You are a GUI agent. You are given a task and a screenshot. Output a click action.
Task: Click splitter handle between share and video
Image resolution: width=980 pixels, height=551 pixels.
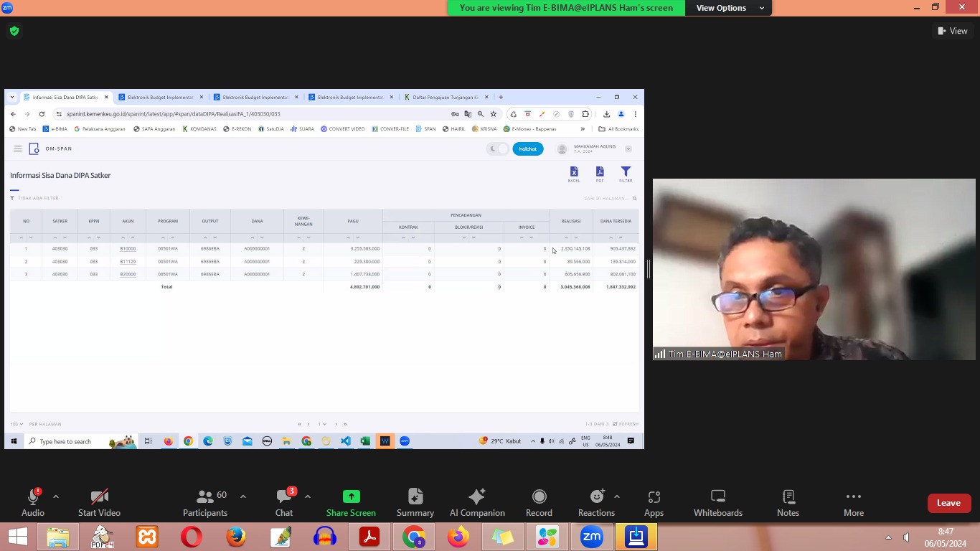(649, 269)
